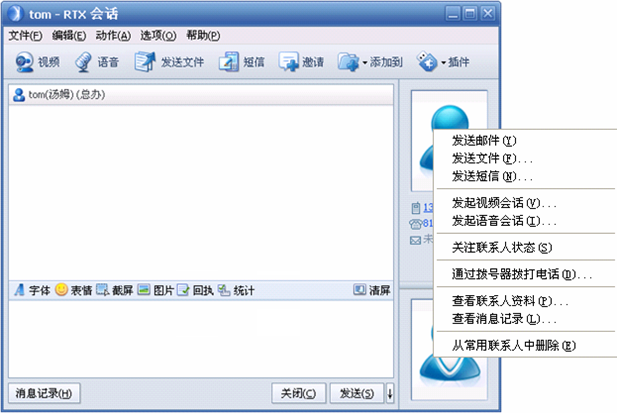Start voice chat with 语音 icon

[x=83, y=62]
